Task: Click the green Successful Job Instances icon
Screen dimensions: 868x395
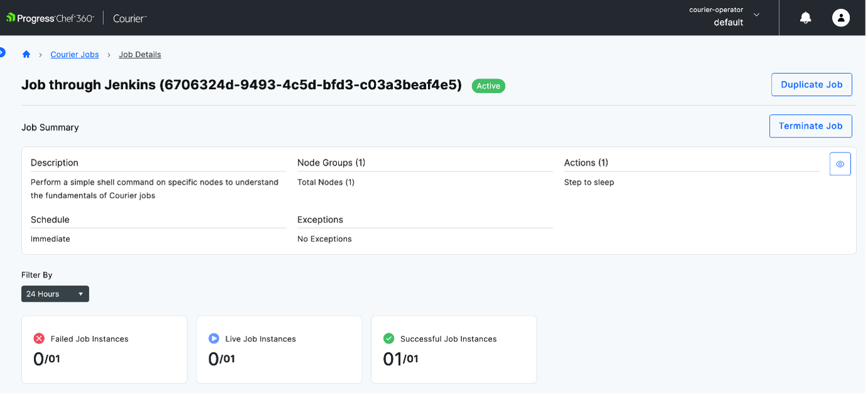Action: point(388,338)
